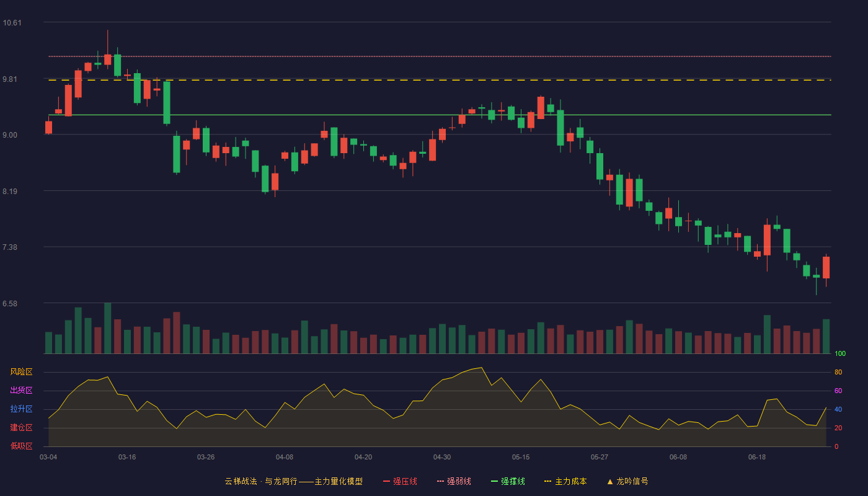Select the 建仓区 zone label
Screen dimensions: 868x496
click(21, 428)
